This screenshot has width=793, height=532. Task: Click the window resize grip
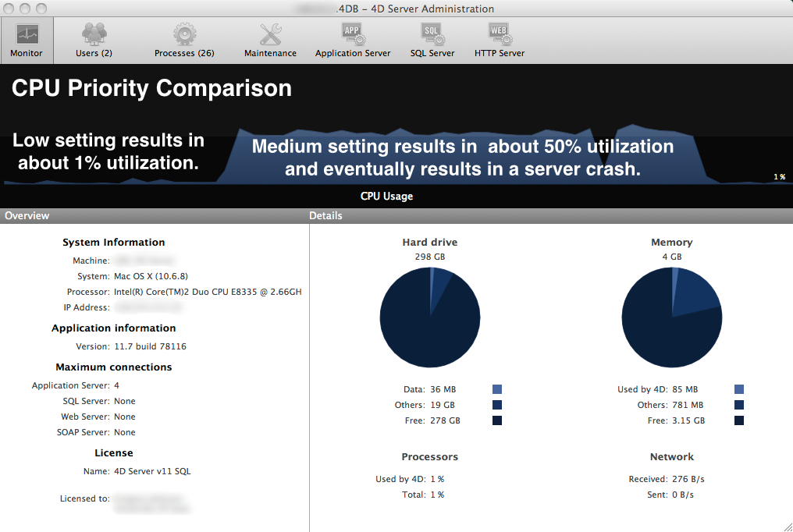point(787,526)
